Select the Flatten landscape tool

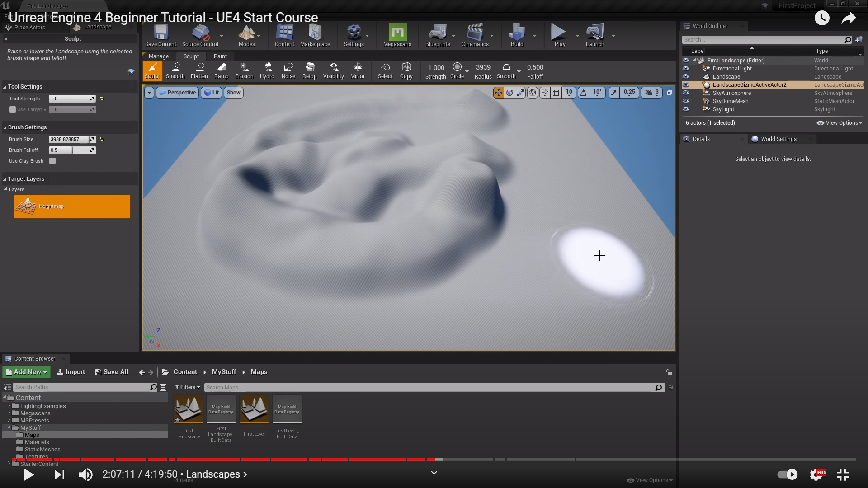[199, 71]
